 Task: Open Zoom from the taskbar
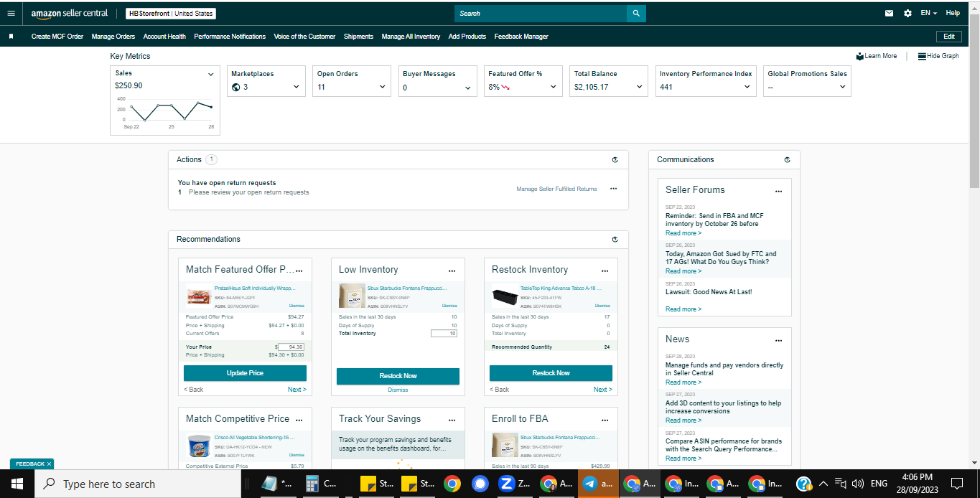(515, 484)
